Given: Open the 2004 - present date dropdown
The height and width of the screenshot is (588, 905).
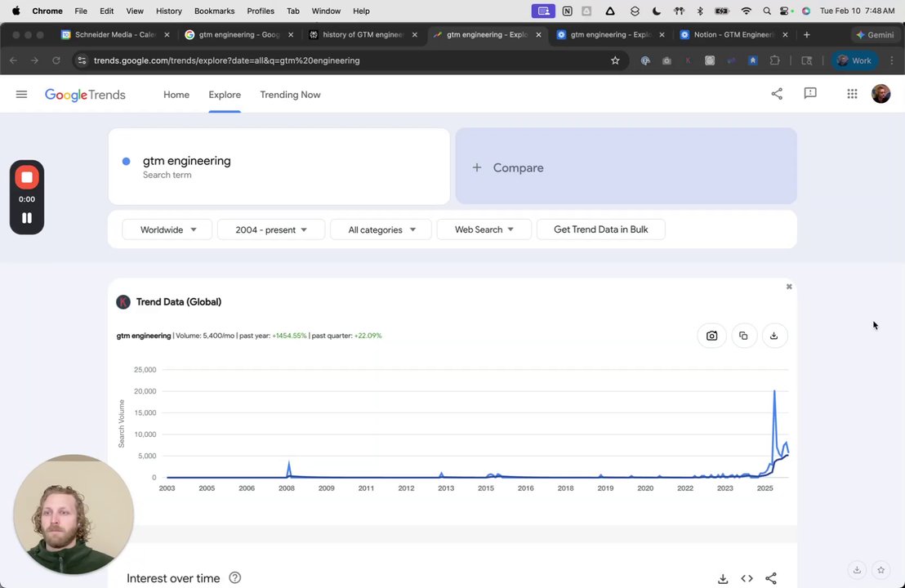Looking at the screenshot, I should [x=270, y=229].
